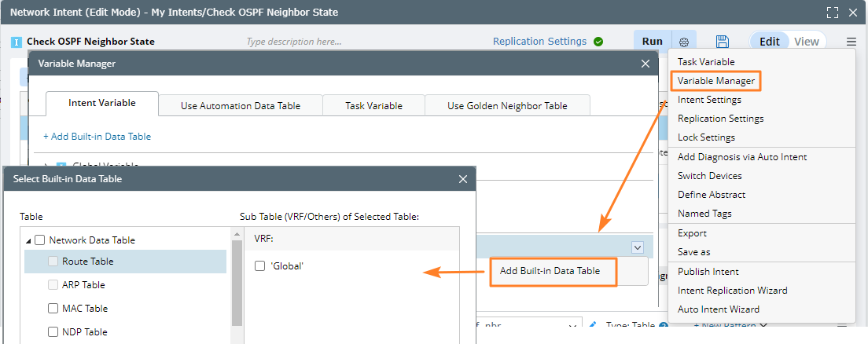
Task: Switch to Use Automation Data Table tab
Action: tap(241, 105)
